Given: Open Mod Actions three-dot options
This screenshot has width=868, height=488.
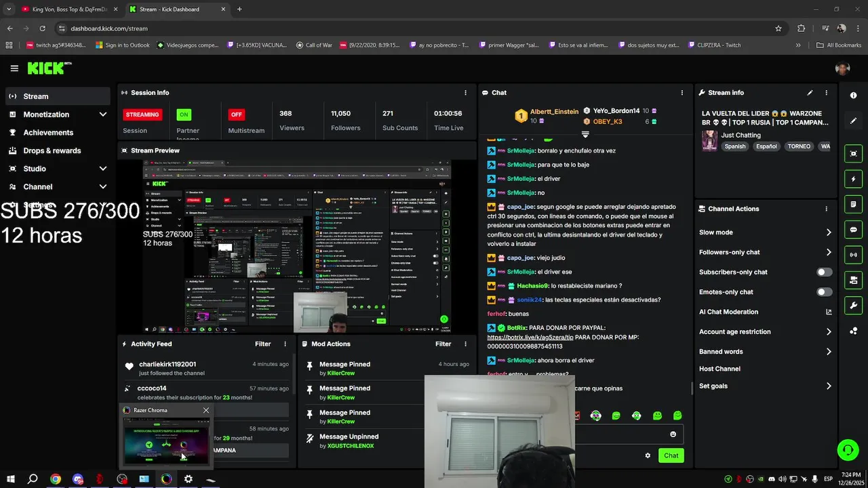Looking at the screenshot, I should click(x=465, y=344).
